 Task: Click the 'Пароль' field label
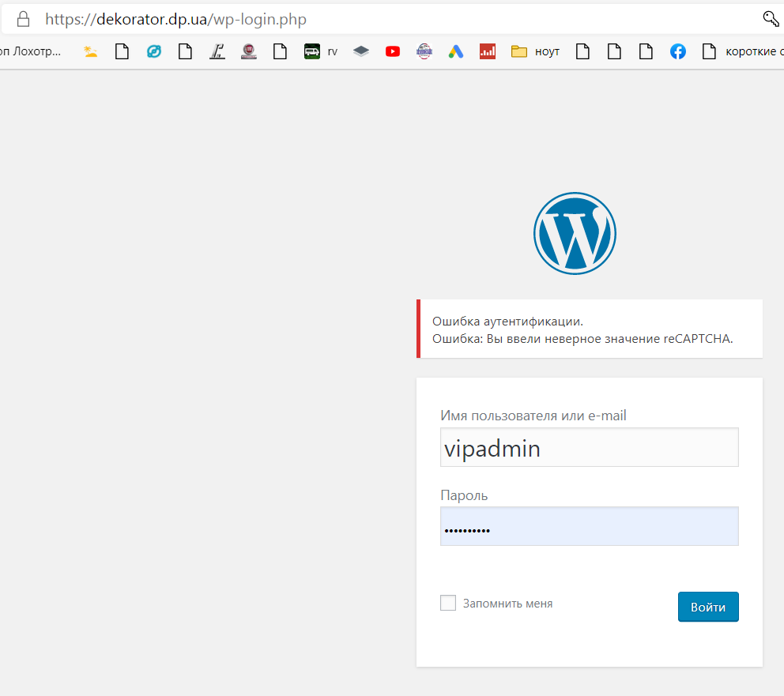464,495
